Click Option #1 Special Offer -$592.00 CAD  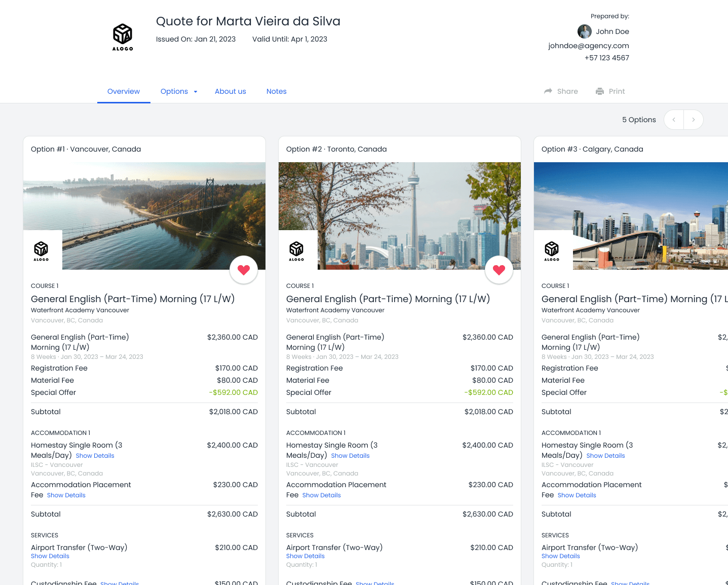pyautogui.click(x=234, y=392)
